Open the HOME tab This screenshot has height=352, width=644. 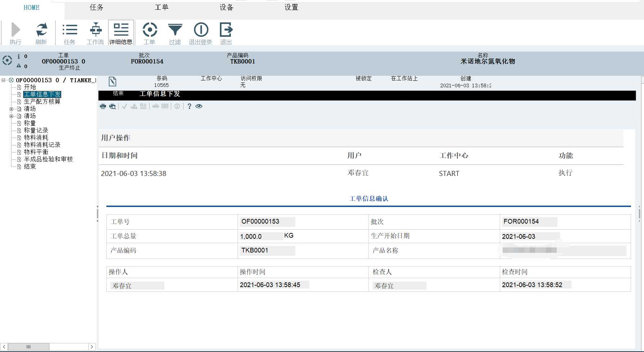[x=31, y=8]
